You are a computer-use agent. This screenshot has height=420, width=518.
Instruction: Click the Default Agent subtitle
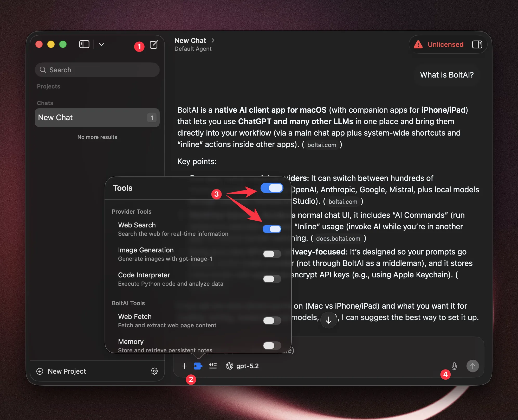coord(193,49)
